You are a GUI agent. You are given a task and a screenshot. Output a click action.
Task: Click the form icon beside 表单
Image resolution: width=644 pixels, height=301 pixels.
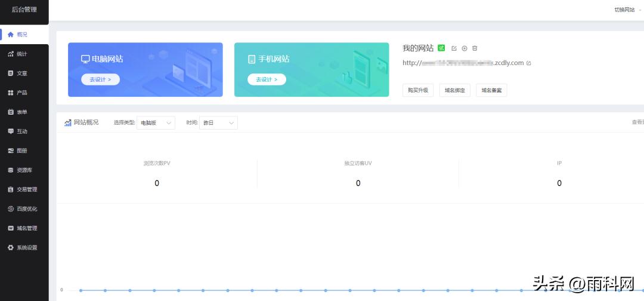11,112
